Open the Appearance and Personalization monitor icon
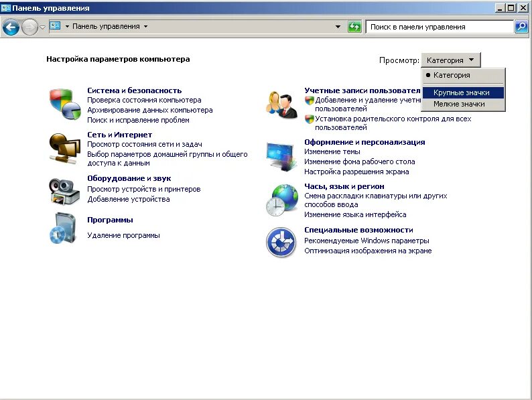This screenshot has height=400, width=532. [x=280, y=156]
